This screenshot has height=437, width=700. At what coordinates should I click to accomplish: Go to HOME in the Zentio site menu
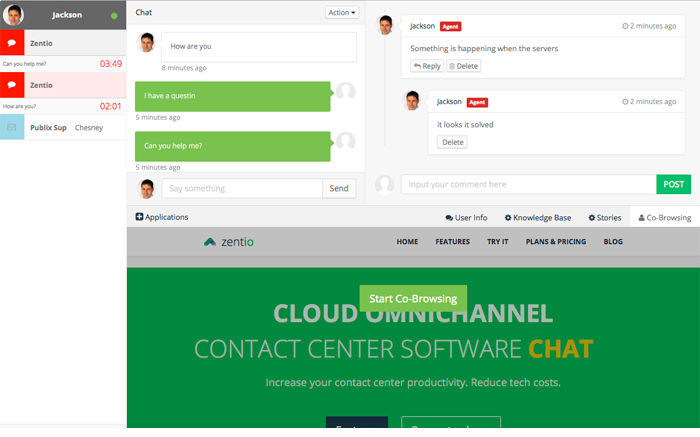tap(407, 241)
